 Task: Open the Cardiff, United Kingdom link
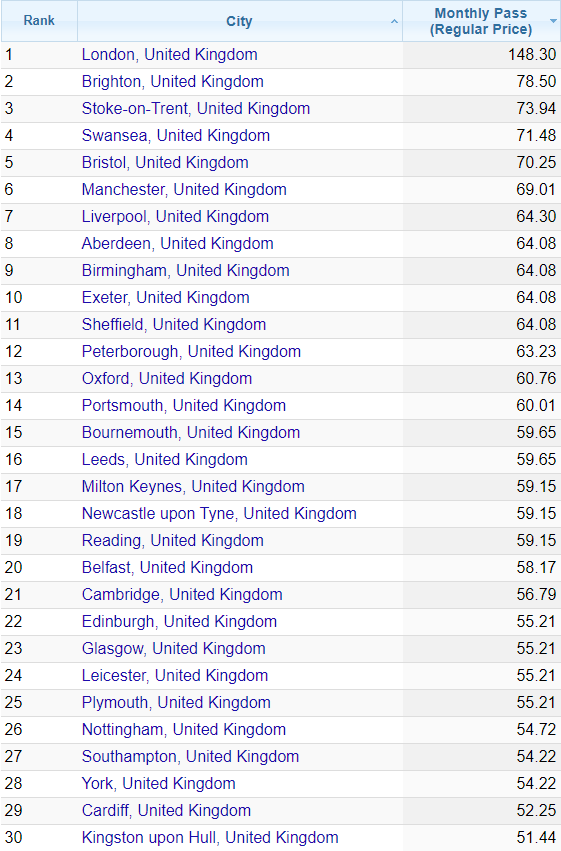click(167, 811)
